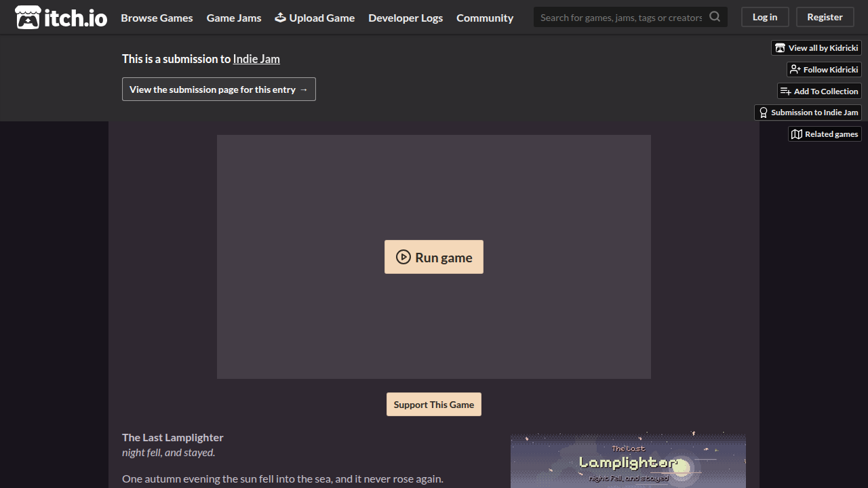Open the Lamplighter cover image thumbnail

628,461
